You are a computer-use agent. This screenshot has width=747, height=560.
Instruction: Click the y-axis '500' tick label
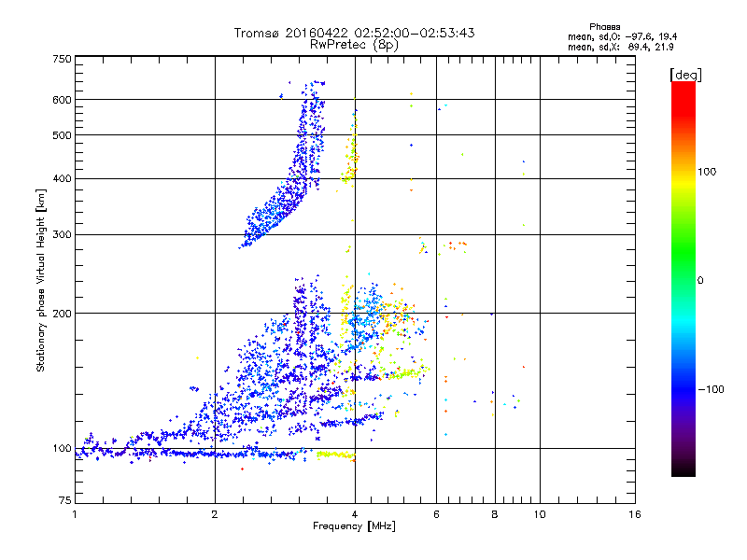[62, 135]
